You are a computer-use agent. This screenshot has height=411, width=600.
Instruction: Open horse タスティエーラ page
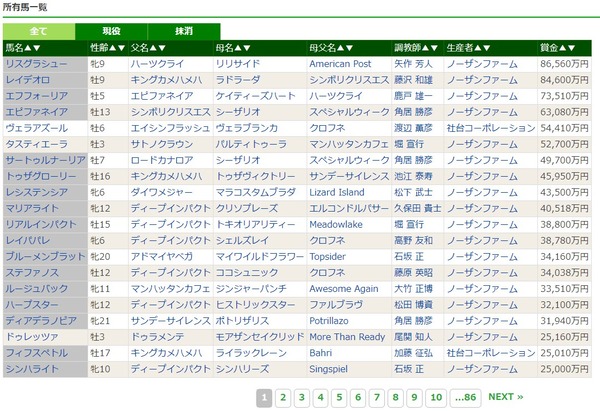[x=36, y=144]
